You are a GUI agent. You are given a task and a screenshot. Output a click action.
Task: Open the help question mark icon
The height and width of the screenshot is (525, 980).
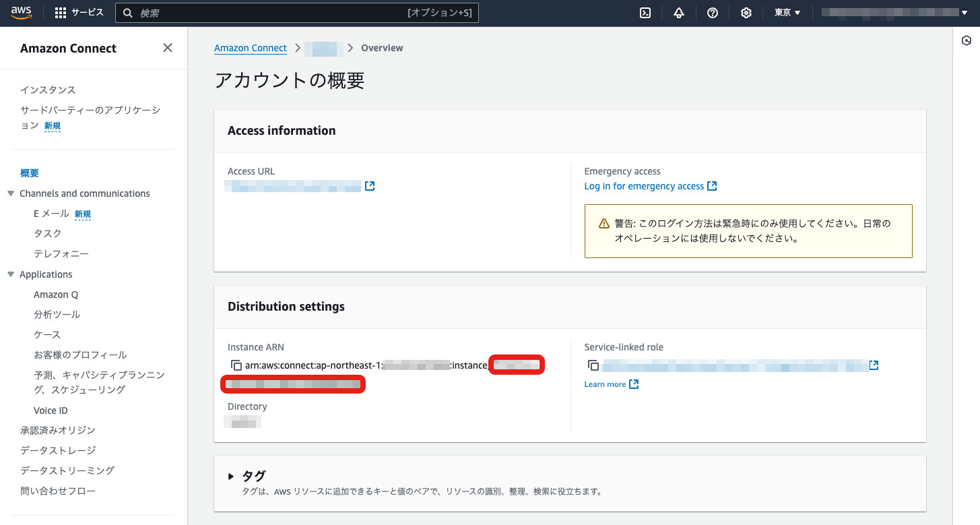click(x=713, y=13)
